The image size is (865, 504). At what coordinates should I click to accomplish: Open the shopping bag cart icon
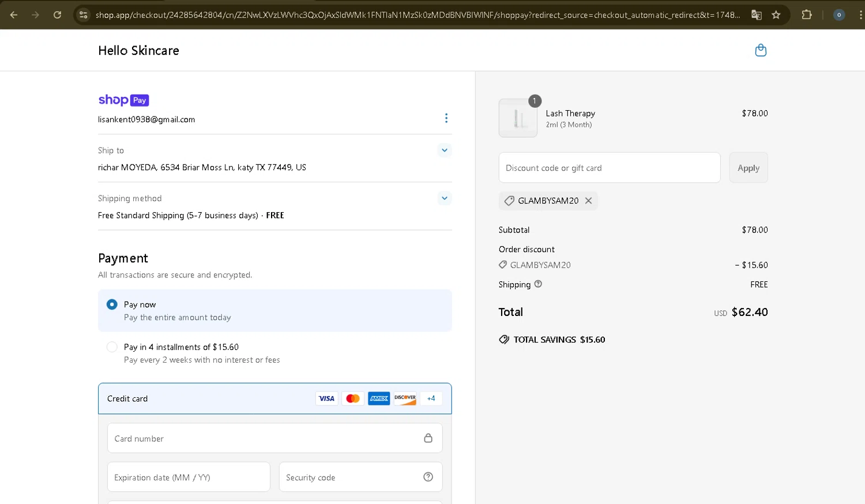point(761,50)
